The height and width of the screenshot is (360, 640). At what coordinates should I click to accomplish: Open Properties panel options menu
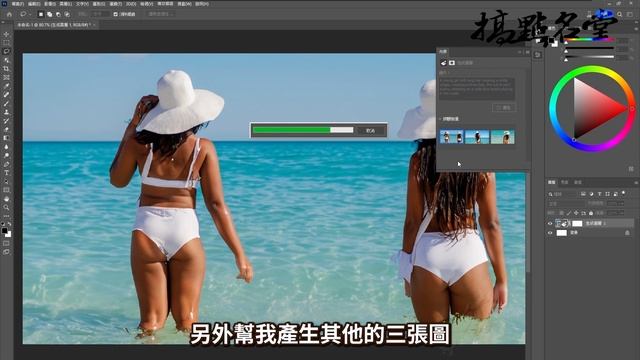click(x=527, y=52)
